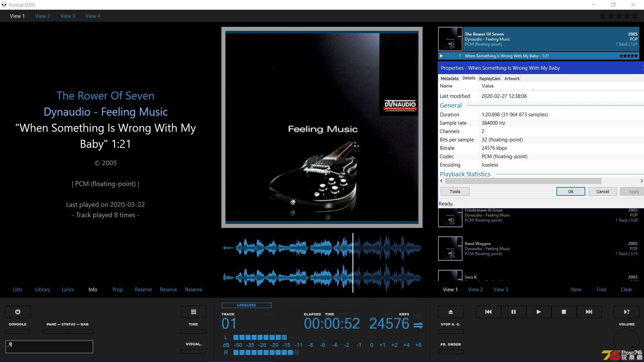
Task: Select the Band Waggon album thumbnail
Action: (x=450, y=248)
